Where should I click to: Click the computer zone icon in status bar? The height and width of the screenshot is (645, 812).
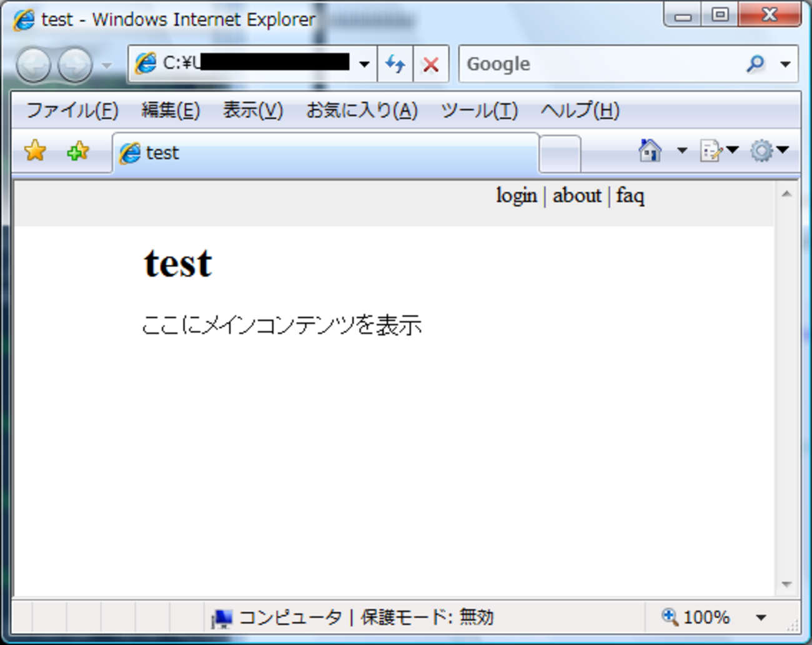222,618
